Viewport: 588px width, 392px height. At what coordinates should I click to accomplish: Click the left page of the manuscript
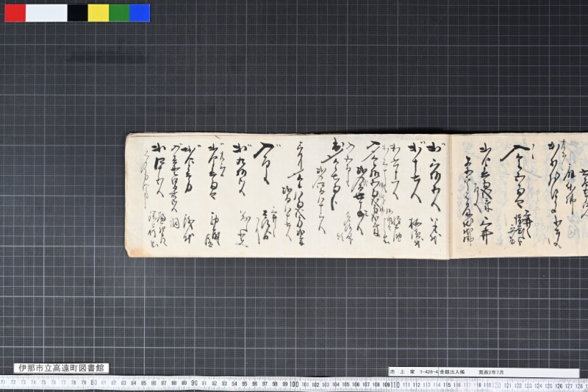tap(288, 195)
